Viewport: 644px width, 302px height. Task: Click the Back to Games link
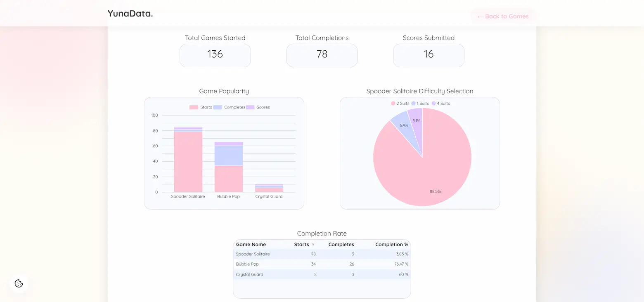pos(503,16)
